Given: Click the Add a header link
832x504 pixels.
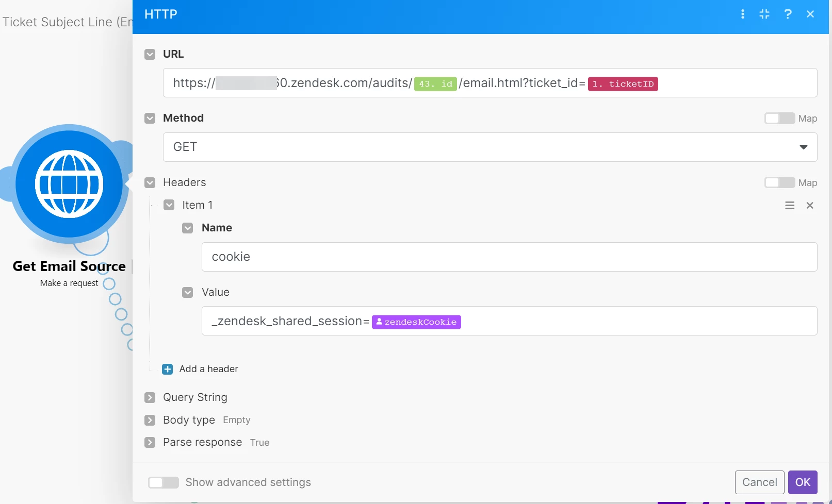Looking at the screenshot, I should pyautogui.click(x=209, y=369).
